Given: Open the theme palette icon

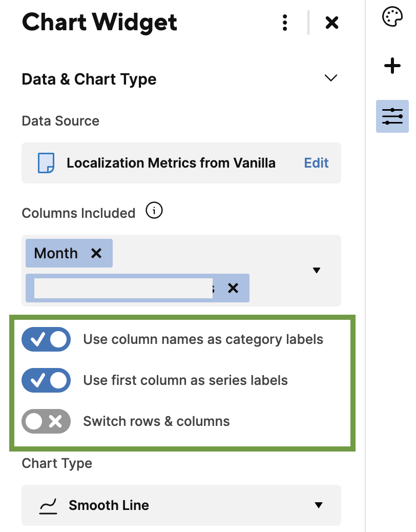Looking at the screenshot, I should coord(392,16).
